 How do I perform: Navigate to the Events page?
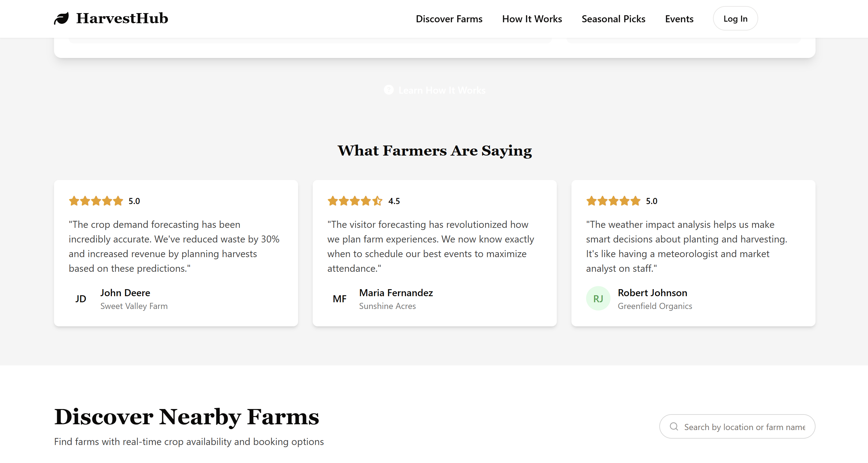(x=679, y=19)
